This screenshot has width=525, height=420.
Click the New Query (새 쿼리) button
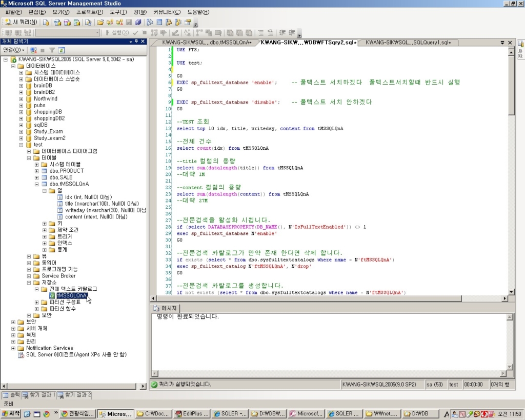21,22
